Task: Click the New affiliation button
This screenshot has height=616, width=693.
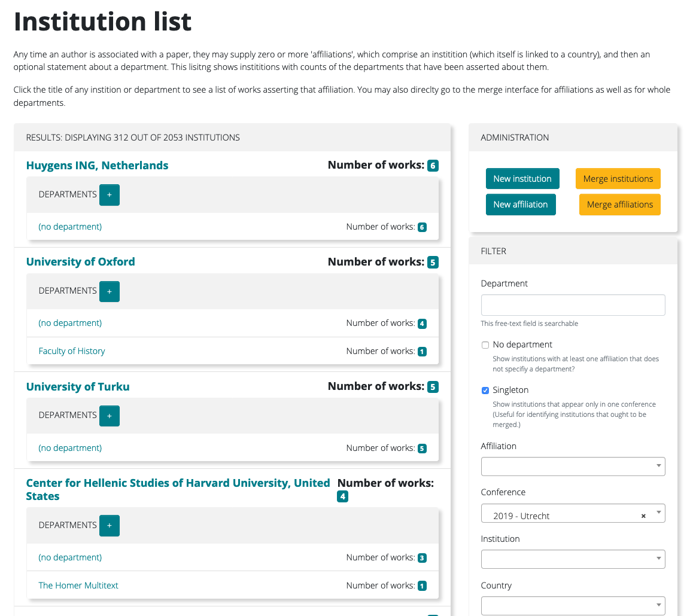Action: point(521,204)
